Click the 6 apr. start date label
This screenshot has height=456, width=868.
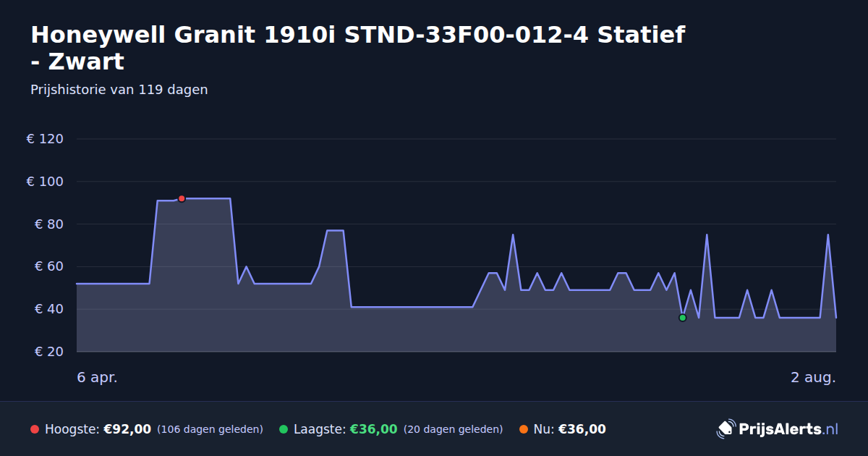click(x=97, y=378)
